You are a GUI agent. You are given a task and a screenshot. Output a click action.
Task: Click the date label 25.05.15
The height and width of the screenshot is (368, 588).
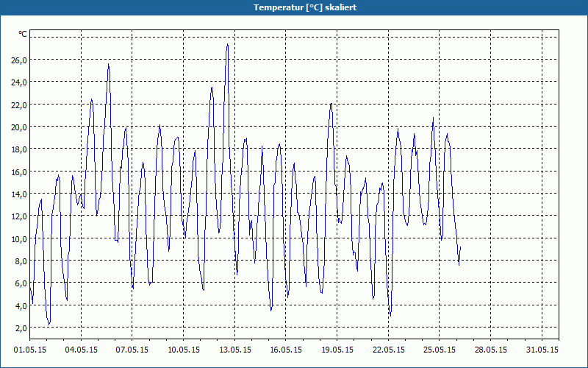click(439, 350)
